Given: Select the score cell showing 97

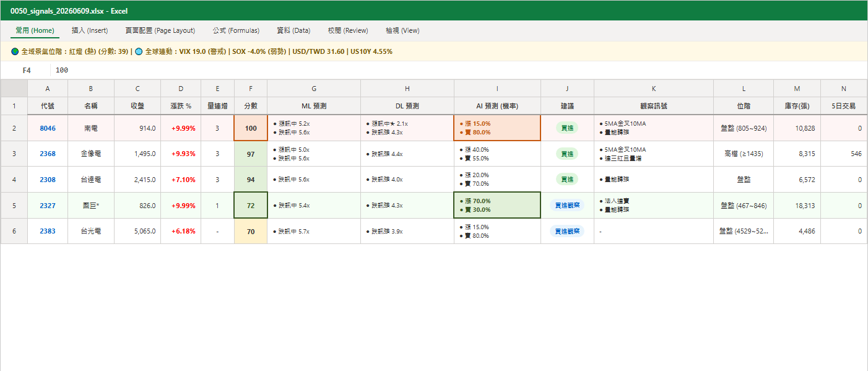Looking at the screenshot, I should 251,154.
